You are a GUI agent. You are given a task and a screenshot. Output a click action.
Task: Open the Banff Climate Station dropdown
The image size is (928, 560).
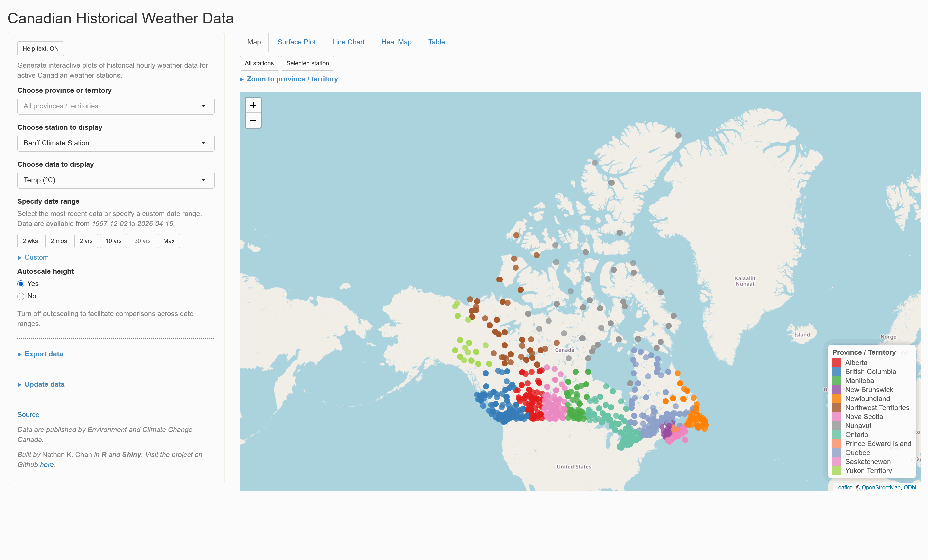116,143
